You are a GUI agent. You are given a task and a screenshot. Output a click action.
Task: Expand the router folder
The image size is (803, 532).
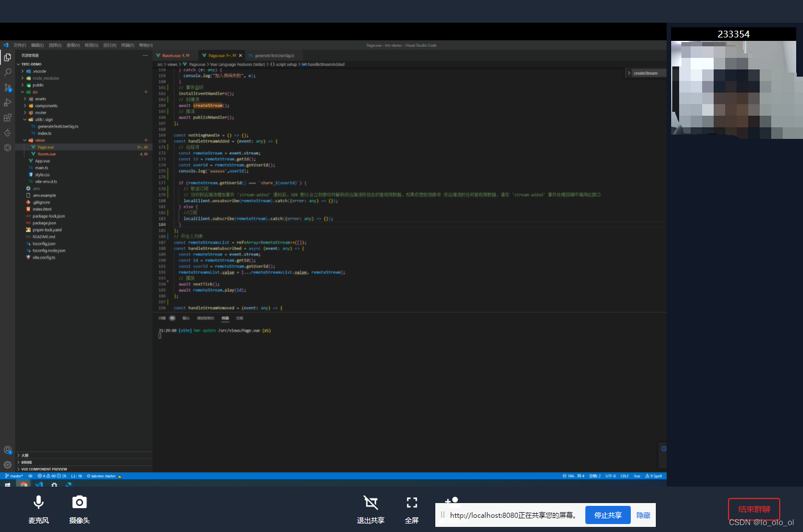[x=41, y=112]
